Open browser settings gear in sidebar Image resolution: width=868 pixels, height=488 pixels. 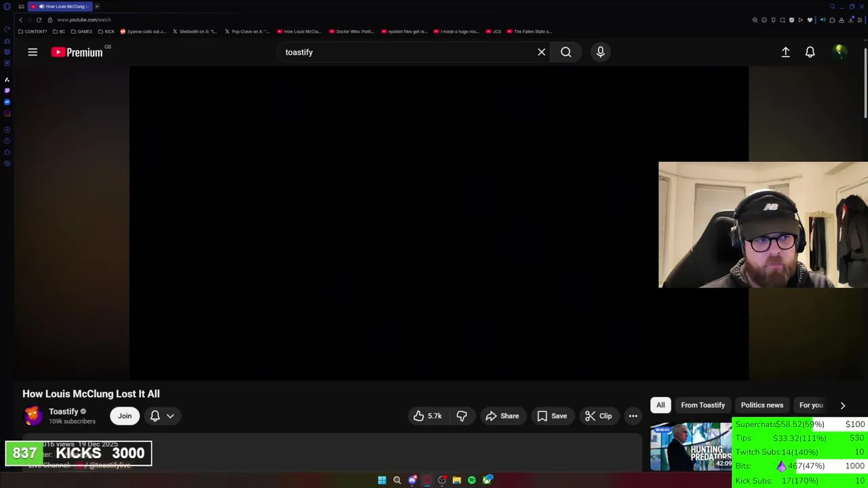tap(7, 163)
